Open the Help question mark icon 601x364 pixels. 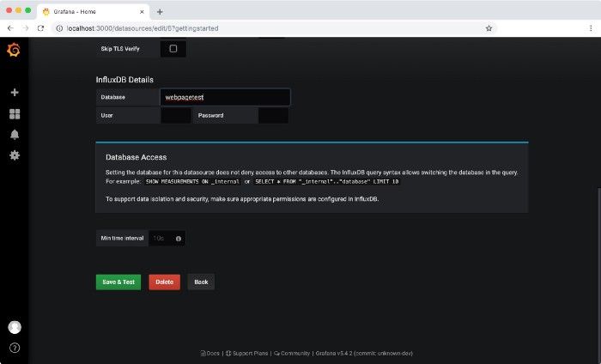click(x=15, y=348)
